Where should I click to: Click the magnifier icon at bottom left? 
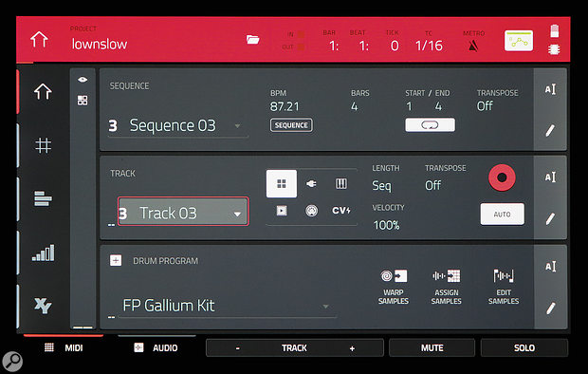point(12,362)
